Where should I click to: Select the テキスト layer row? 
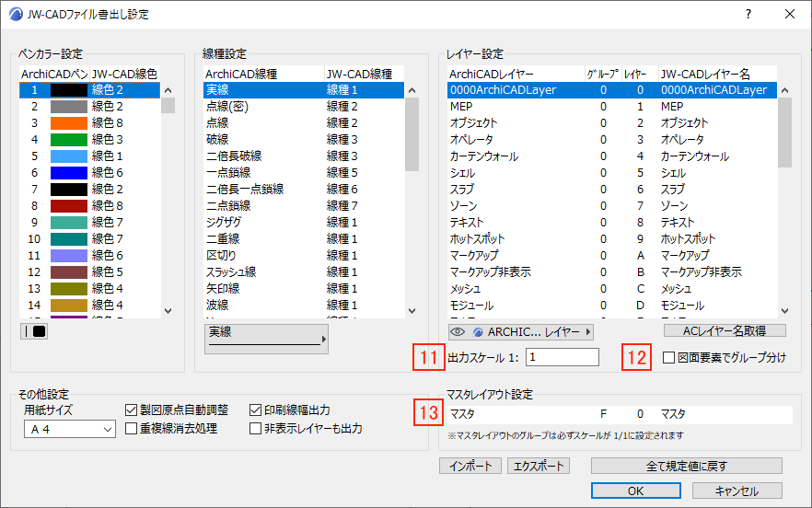pos(612,223)
